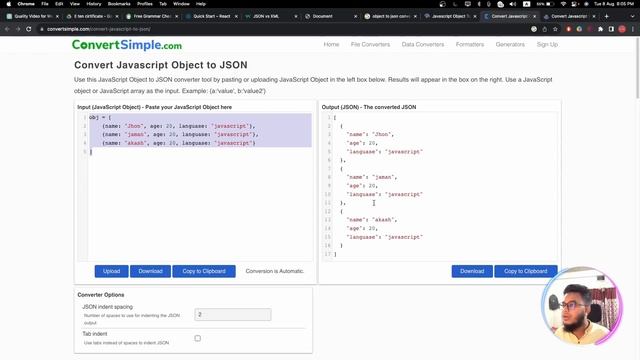Open a new tab with plus icon
The image size is (640, 360).
(x=607, y=16)
